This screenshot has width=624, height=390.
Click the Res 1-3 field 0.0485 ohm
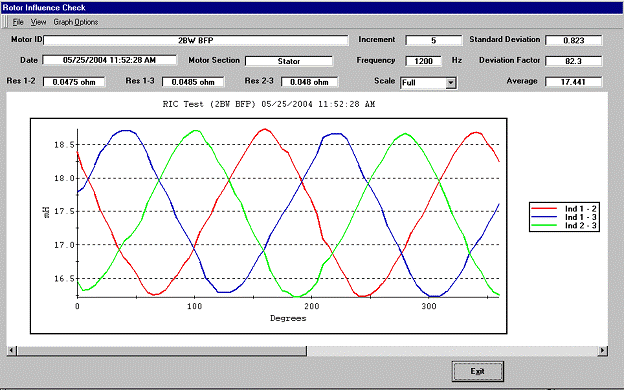pyautogui.click(x=193, y=82)
